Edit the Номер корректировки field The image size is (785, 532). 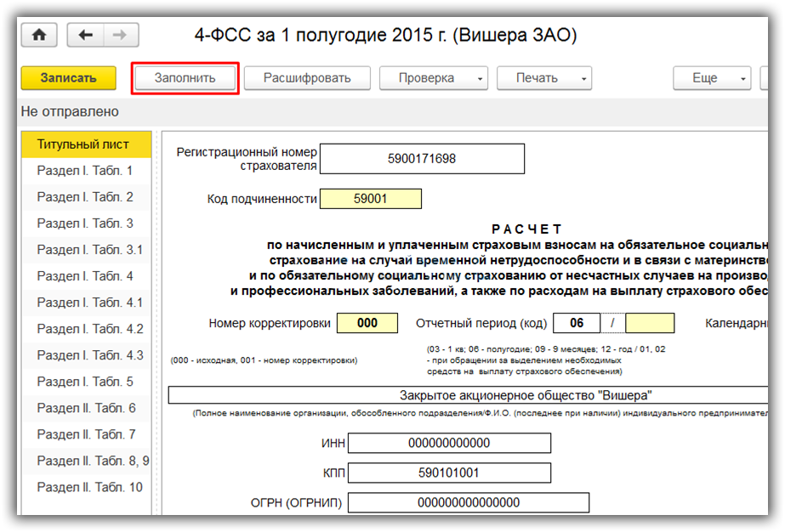click(x=367, y=323)
